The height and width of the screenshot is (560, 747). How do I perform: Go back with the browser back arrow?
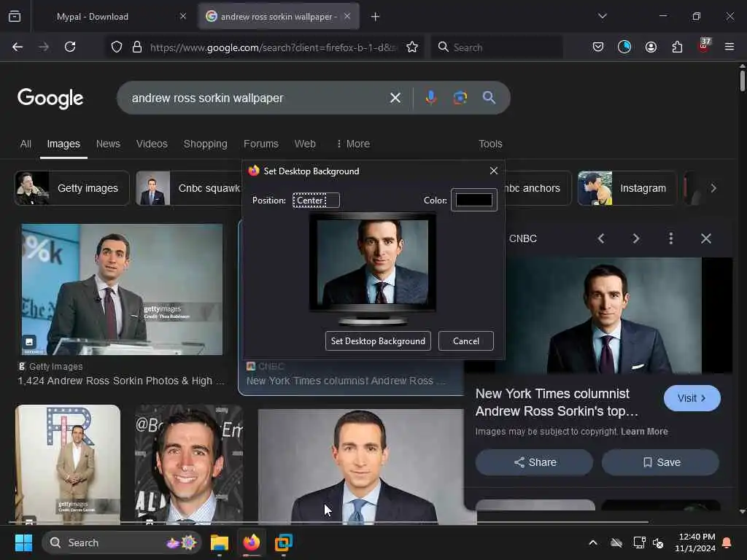point(18,47)
